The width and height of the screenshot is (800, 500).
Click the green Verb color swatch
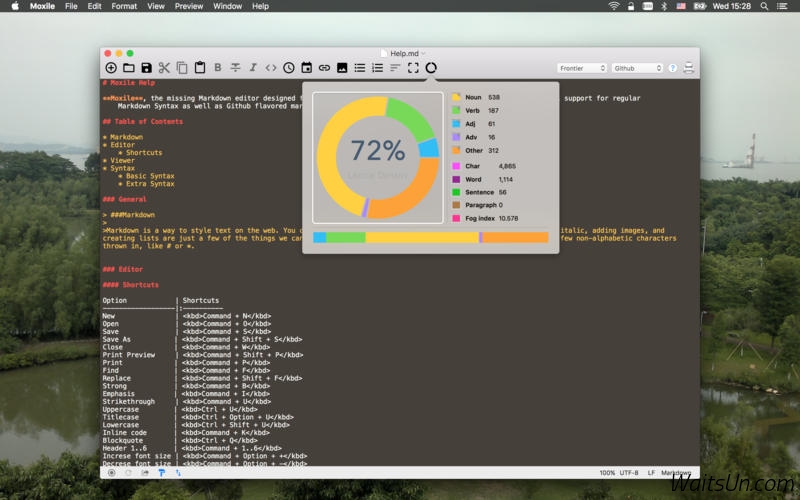456,110
